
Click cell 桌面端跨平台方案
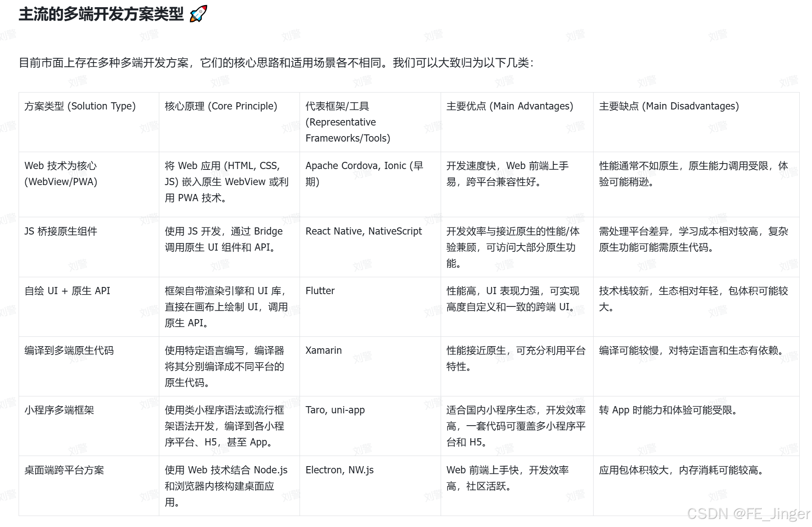tap(89, 486)
